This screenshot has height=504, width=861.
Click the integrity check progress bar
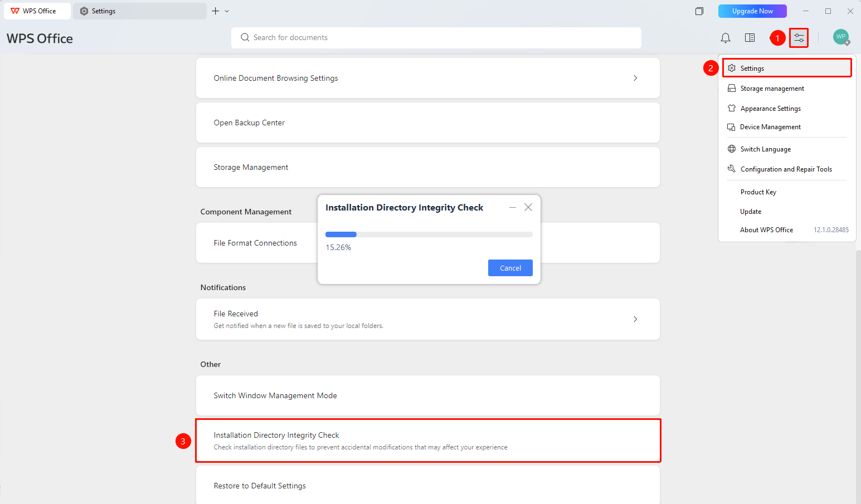click(429, 234)
